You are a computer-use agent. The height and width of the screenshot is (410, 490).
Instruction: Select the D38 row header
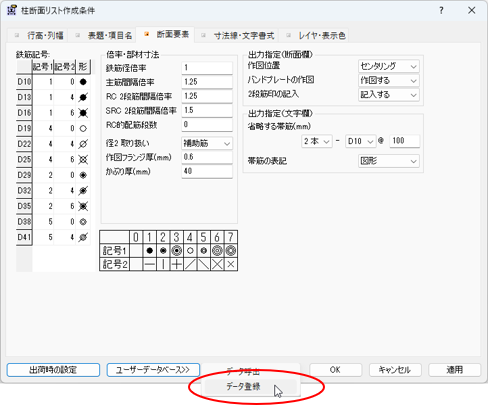pyautogui.click(x=24, y=222)
